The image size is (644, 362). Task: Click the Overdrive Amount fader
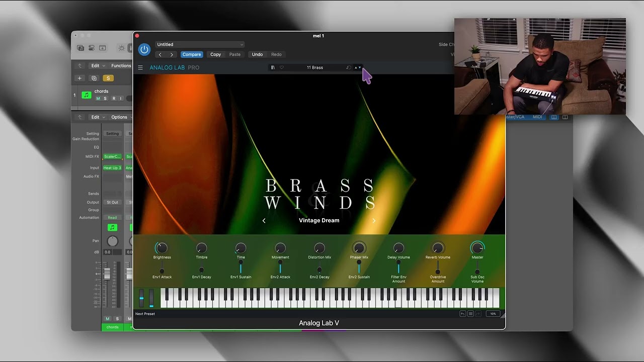pos(438,267)
